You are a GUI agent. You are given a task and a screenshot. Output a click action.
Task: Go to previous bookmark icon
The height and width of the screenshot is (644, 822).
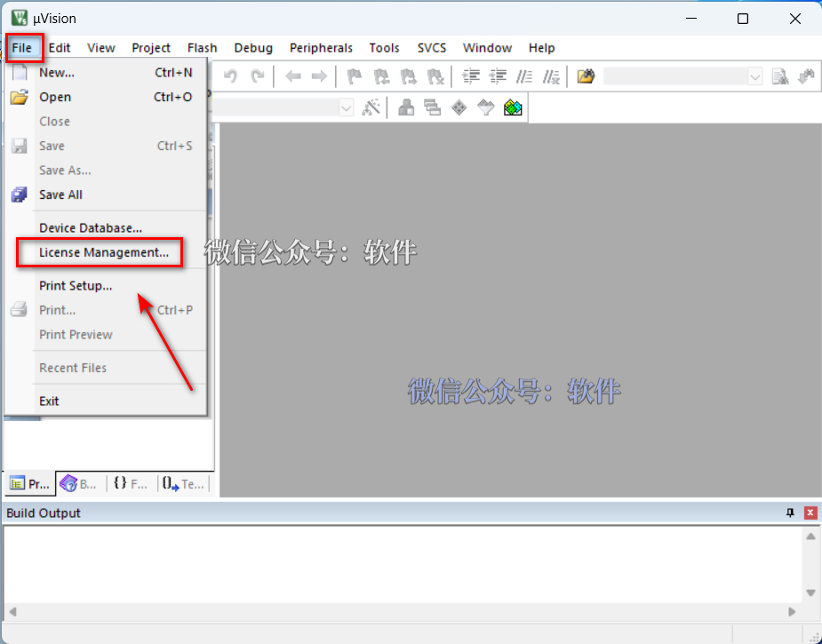tap(381, 76)
